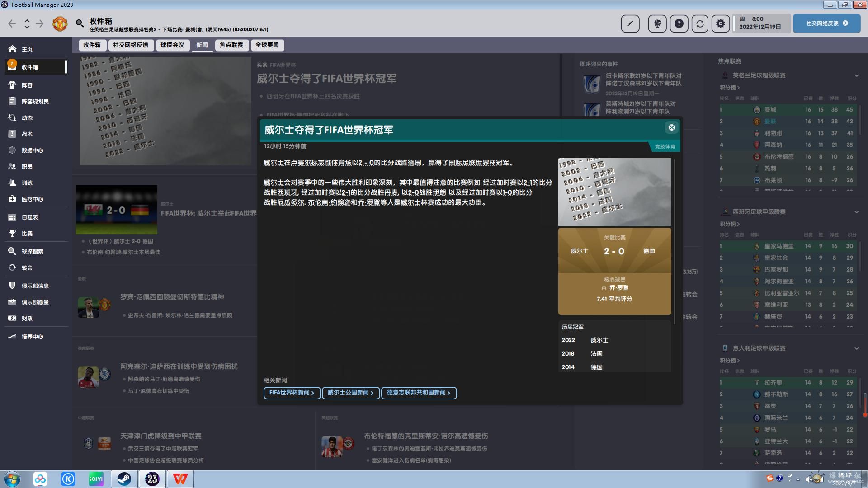Click the search magnifier icon in header
This screenshot has width=868, height=488.
[x=80, y=23]
